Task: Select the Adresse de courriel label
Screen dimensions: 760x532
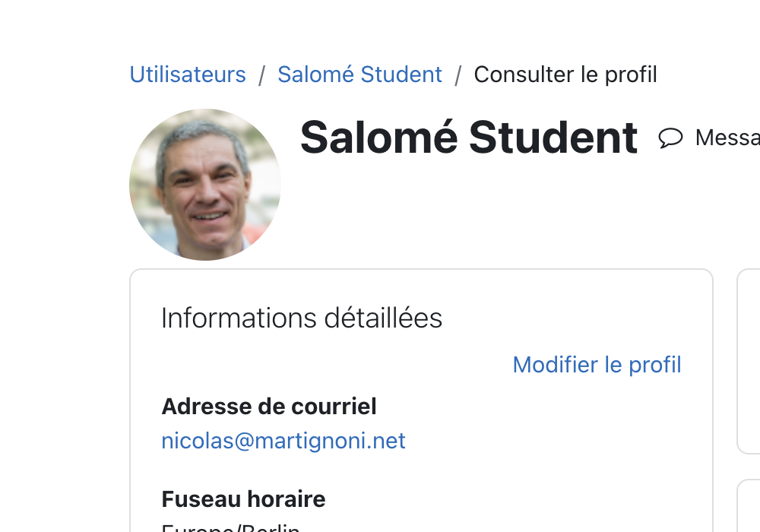Action: [269, 407]
